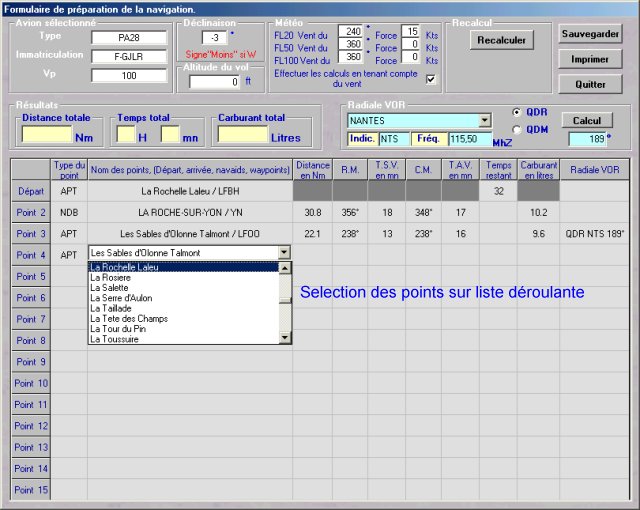The height and width of the screenshot is (510, 640).
Task: Click the FL50 wind direction field 360
Action: coord(351,44)
